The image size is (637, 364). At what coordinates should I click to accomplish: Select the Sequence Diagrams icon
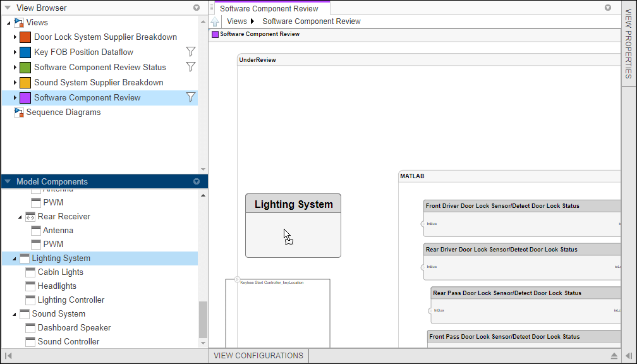(x=18, y=112)
